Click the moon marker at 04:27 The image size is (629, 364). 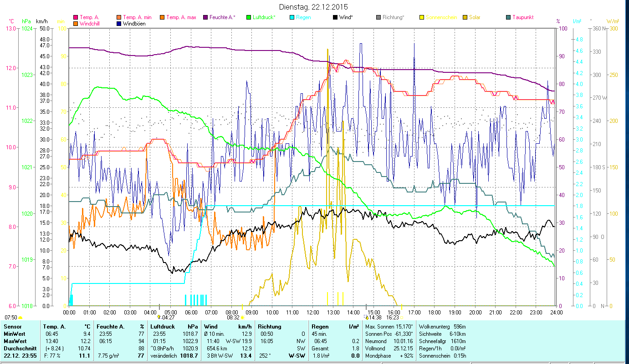tap(159, 317)
